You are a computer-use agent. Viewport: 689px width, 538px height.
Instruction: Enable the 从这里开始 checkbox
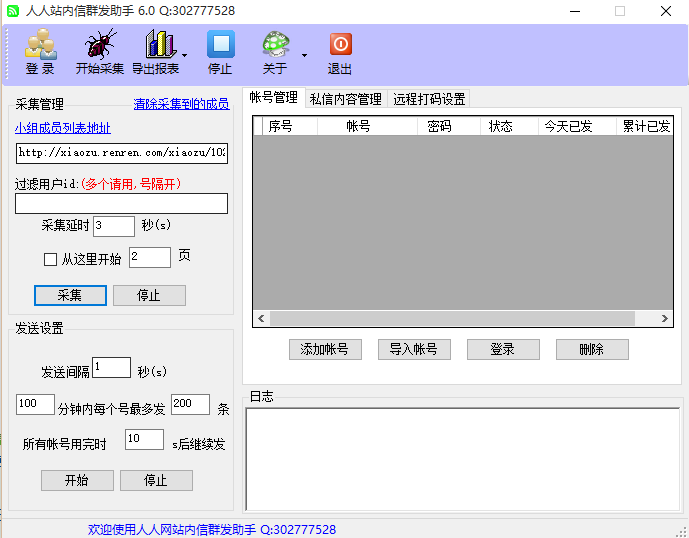[50, 259]
